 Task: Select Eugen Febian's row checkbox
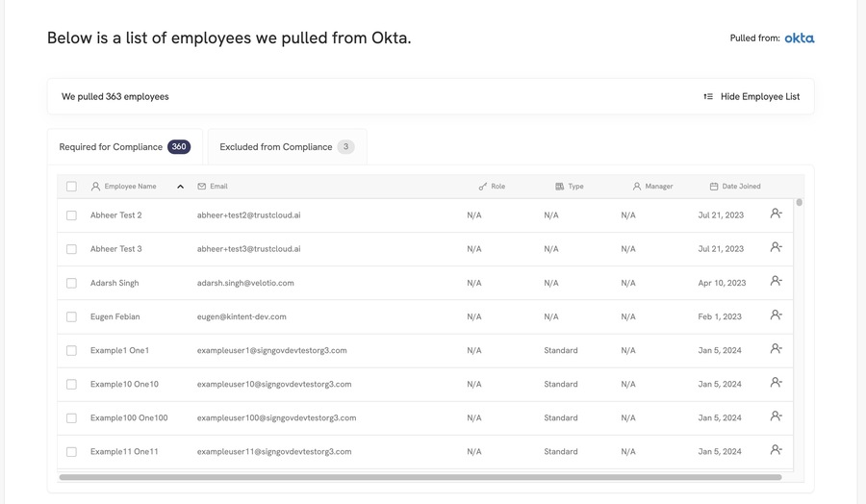coord(71,316)
